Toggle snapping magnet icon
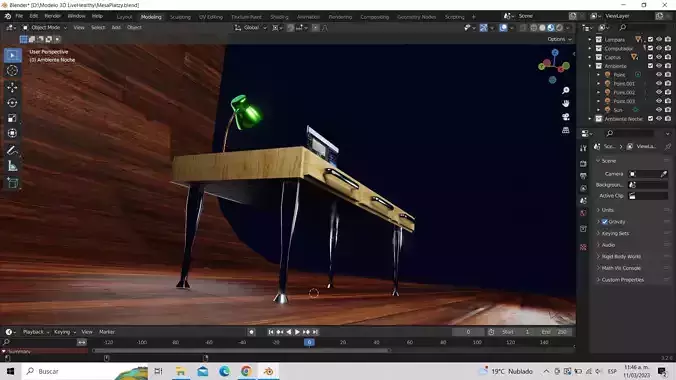Viewport: 676px width, 380px height. click(x=291, y=28)
